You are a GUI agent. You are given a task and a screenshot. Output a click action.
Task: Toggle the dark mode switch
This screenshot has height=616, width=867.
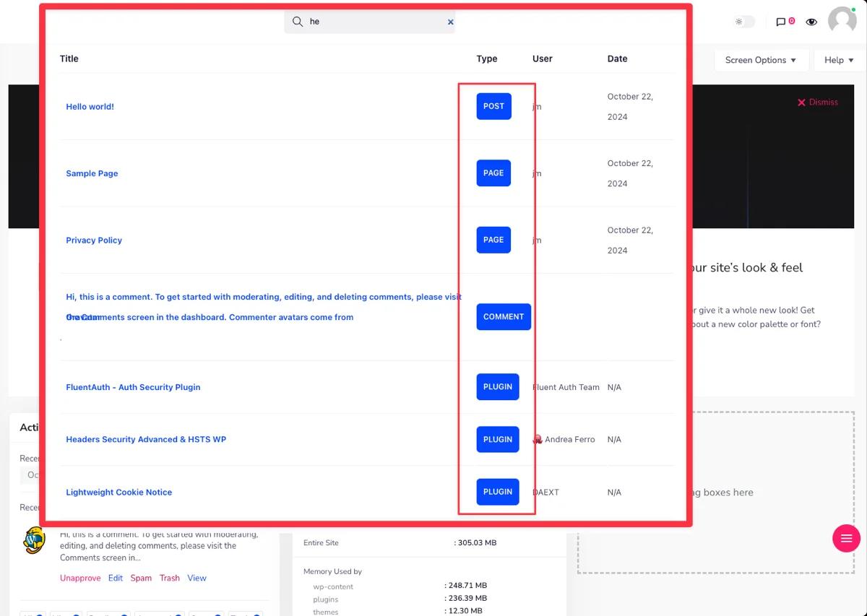[743, 21]
